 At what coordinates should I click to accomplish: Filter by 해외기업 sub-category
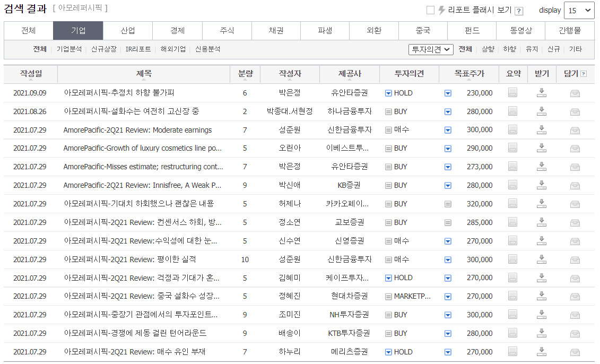[x=173, y=49]
